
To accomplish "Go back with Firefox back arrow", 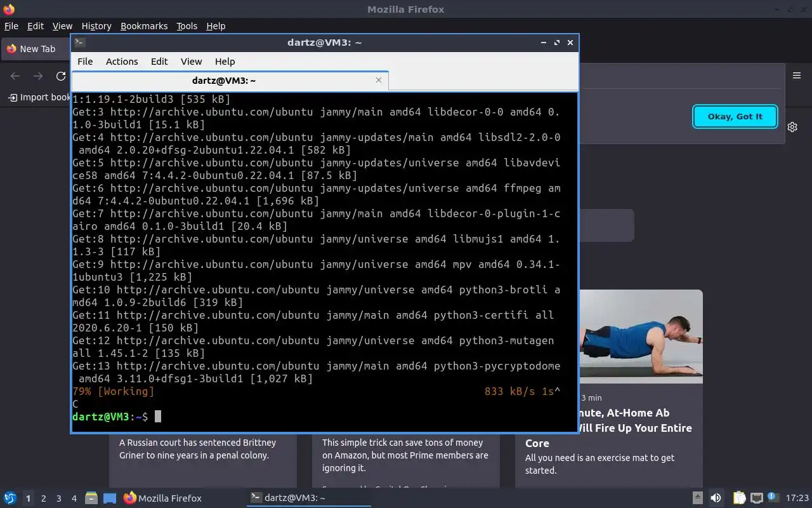I will (x=15, y=76).
